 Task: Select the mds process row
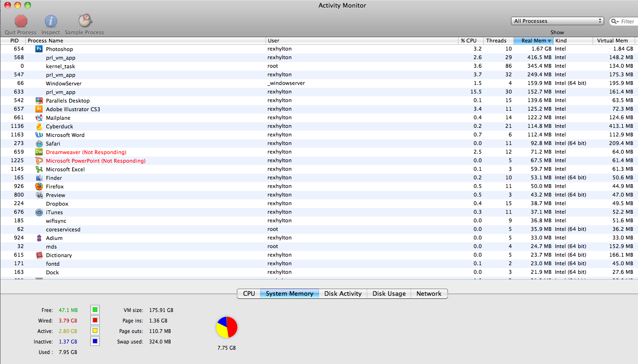click(x=319, y=246)
